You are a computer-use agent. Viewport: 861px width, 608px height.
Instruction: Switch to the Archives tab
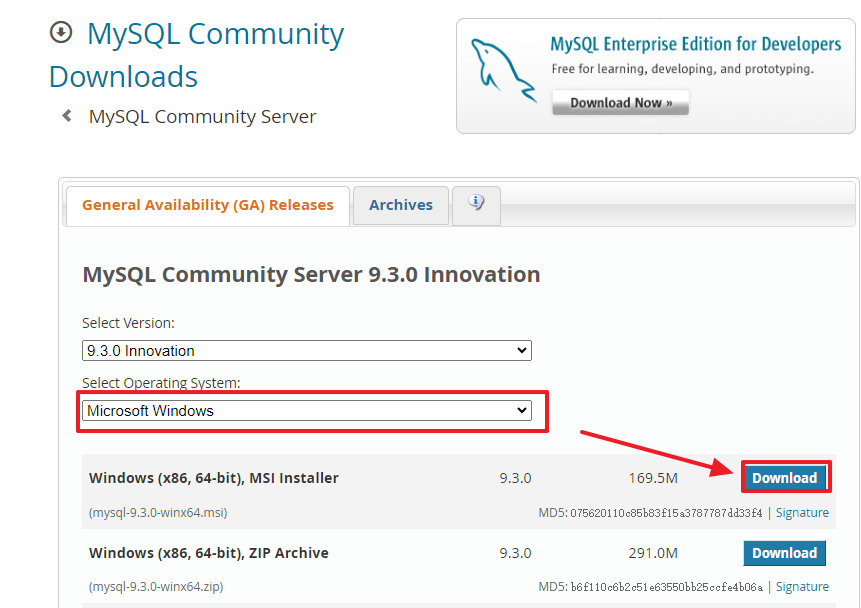pyautogui.click(x=401, y=205)
